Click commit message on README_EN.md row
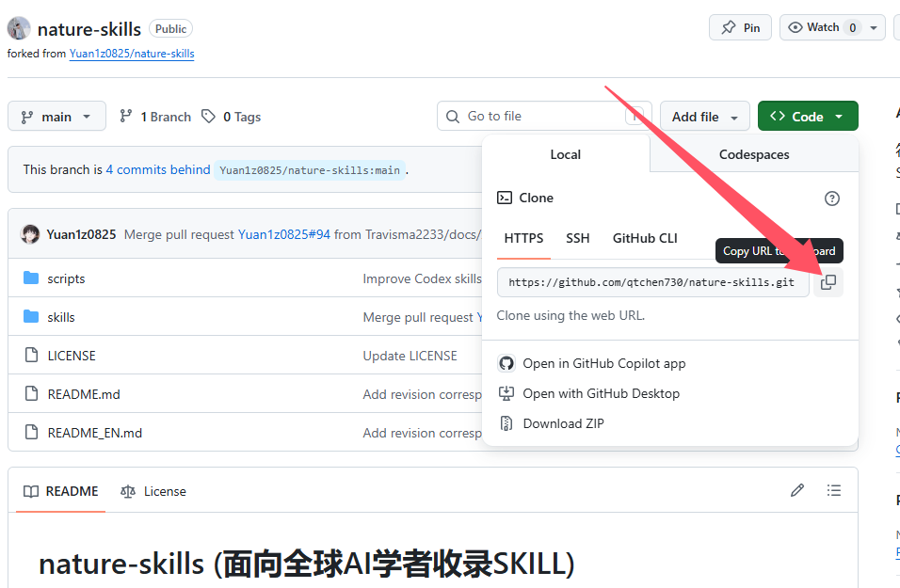 point(422,432)
